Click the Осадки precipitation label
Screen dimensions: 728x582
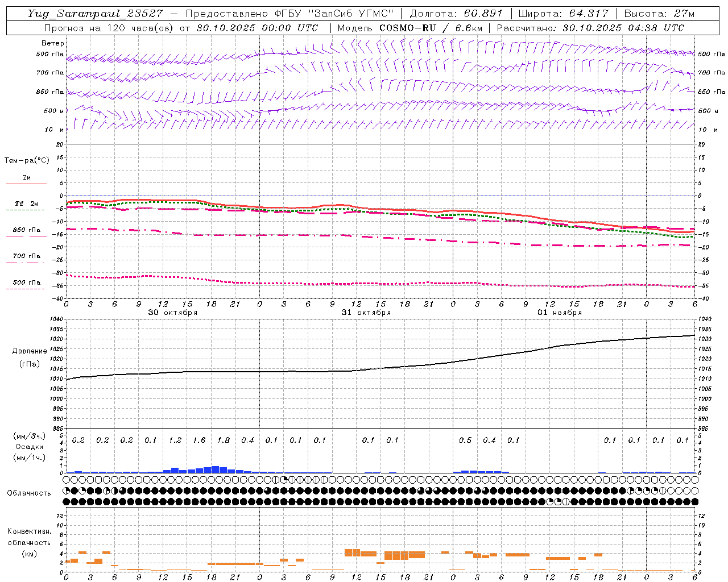click(30, 447)
